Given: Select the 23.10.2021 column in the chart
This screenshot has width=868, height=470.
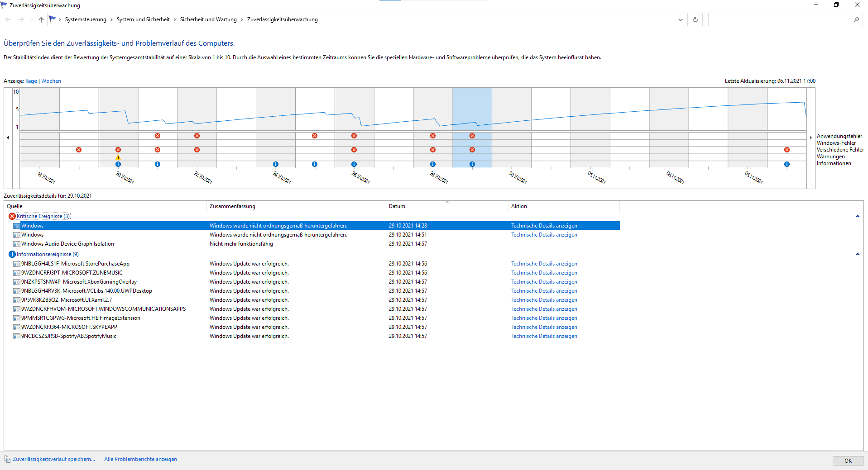Looking at the screenshot, I should coord(236,128).
